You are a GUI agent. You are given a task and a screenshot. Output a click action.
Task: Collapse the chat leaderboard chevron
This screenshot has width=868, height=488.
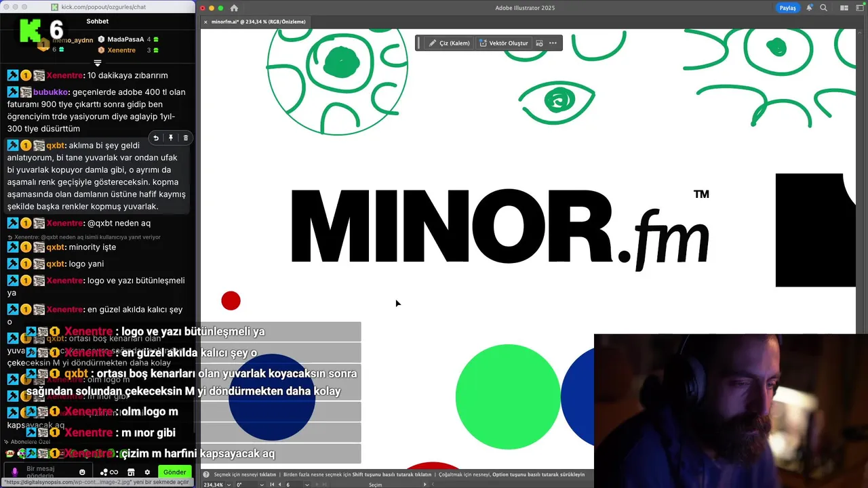tap(98, 63)
